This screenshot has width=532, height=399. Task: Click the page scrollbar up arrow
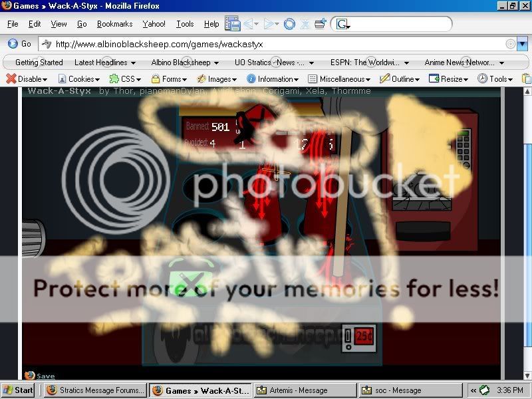[x=527, y=91]
